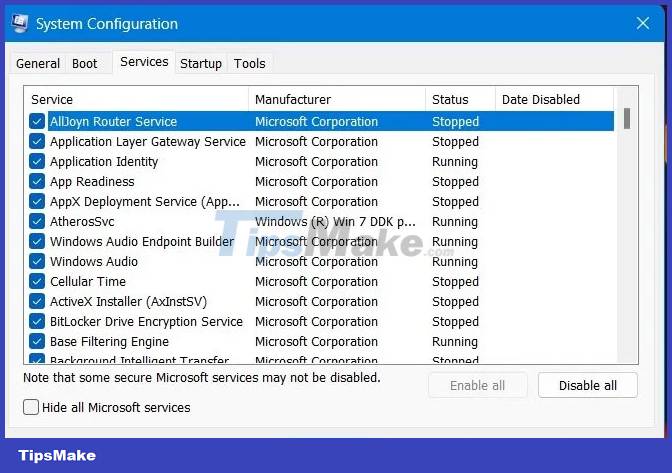Toggle the Application Identity checkbox
Image resolution: width=672 pixels, height=473 pixels.
[37, 162]
